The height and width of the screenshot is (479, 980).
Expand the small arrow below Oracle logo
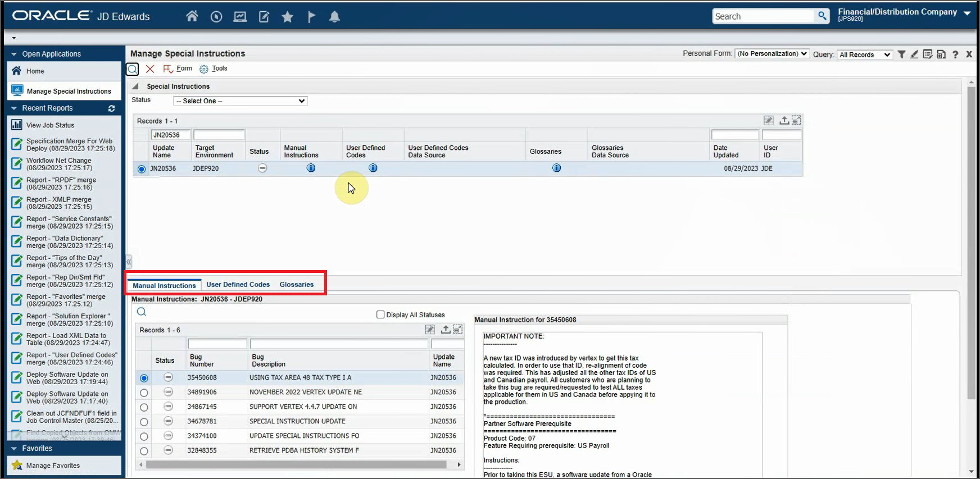13,38
